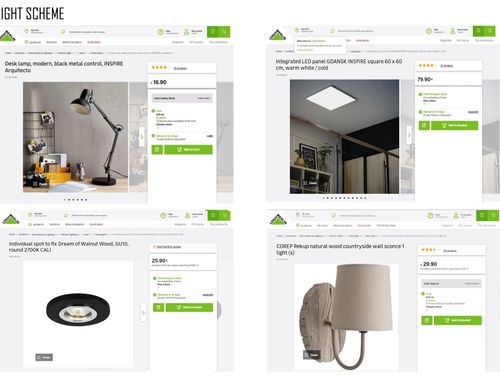Expand the desk lamp color selector dropdown
The image size is (500, 383).
point(182,98)
